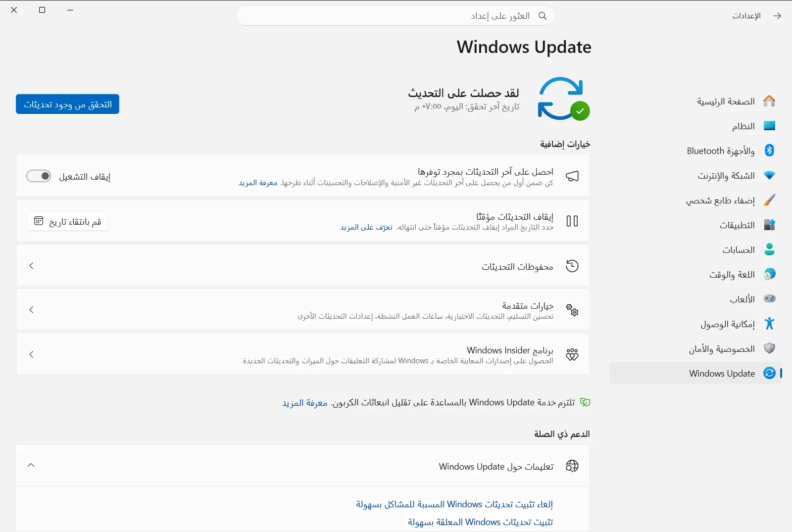Click the update history clock icon
The height and width of the screenshot is (532, 792).
coord(572,266)
